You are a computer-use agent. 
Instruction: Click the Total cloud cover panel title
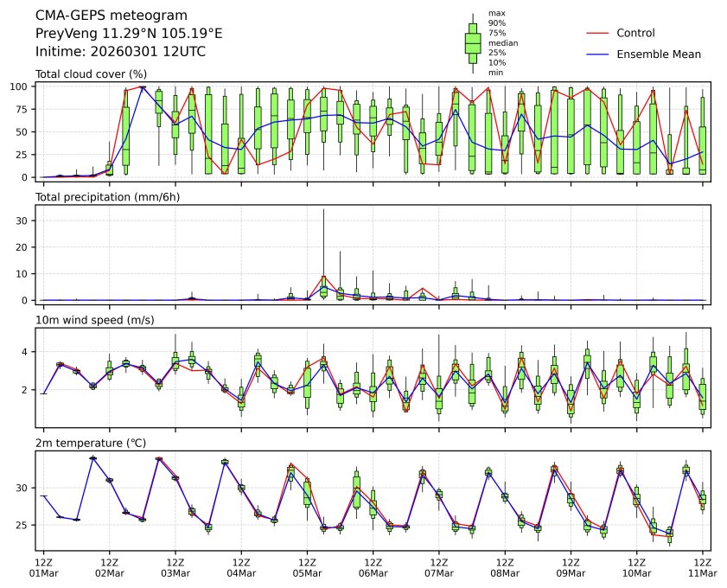[91, 74]
